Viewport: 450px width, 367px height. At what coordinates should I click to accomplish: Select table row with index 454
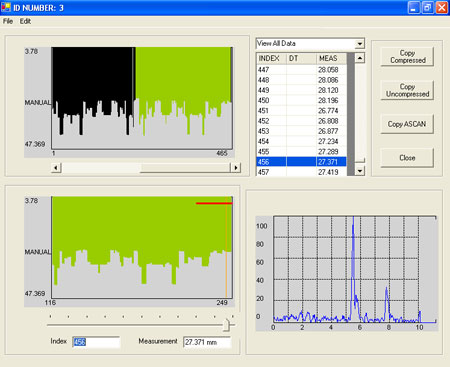pos(301,141)
